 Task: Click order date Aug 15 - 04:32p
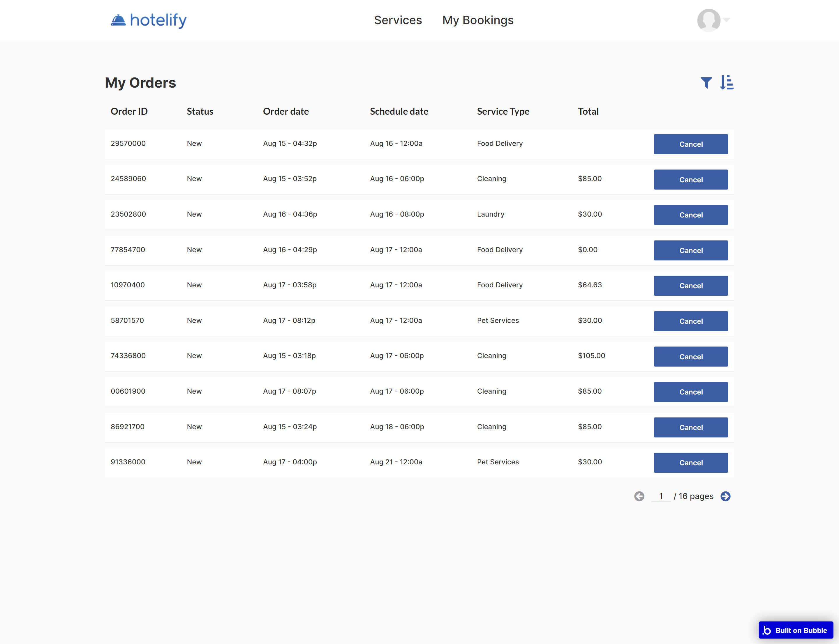click(290, 143)
